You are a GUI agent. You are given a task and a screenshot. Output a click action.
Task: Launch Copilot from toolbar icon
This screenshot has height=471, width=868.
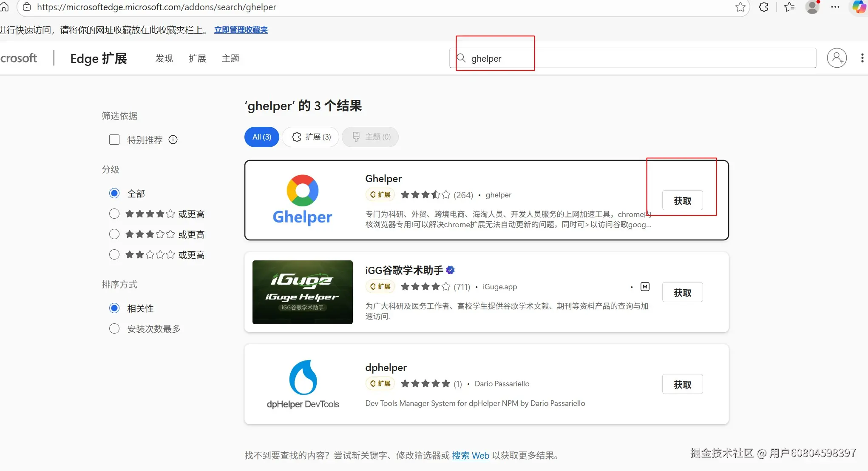859,7
